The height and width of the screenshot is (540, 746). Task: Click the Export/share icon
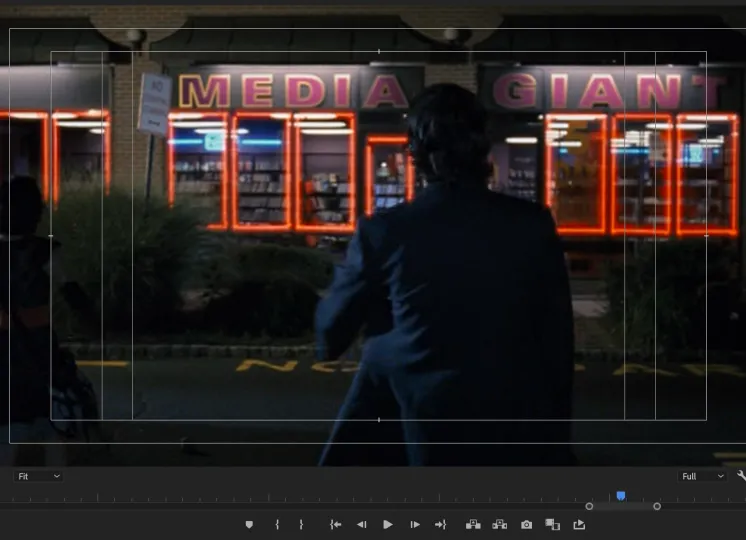click(579, 524)
